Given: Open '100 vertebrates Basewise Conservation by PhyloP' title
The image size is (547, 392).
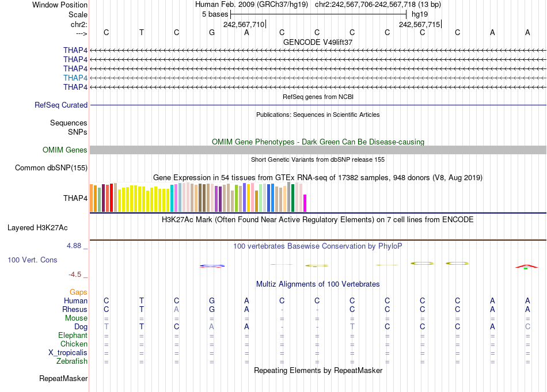Looking at the screenshot, I should (318, 246).
